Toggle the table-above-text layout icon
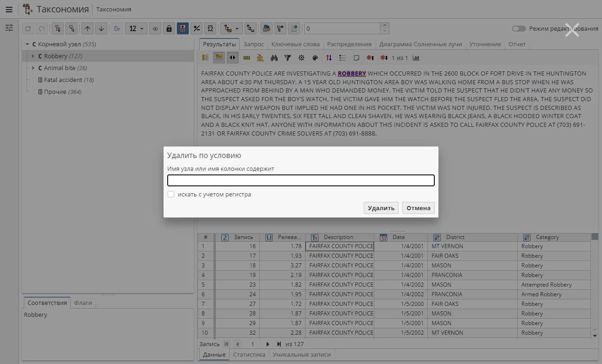 point(219,58)
